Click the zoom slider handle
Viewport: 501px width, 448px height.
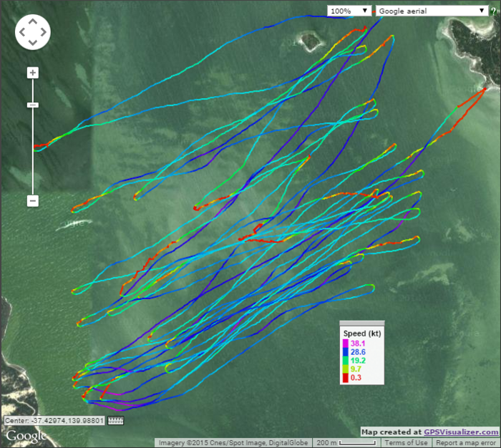point(32,105)
